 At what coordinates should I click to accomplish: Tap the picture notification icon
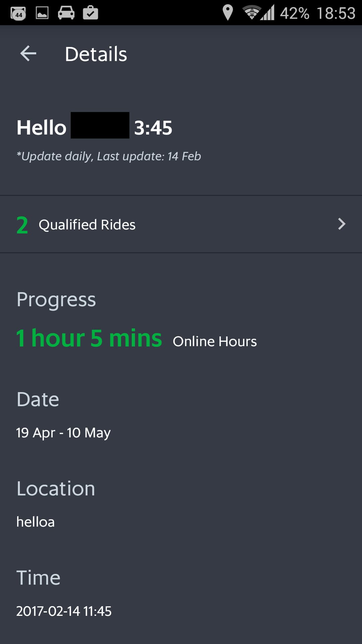[42, 13]
